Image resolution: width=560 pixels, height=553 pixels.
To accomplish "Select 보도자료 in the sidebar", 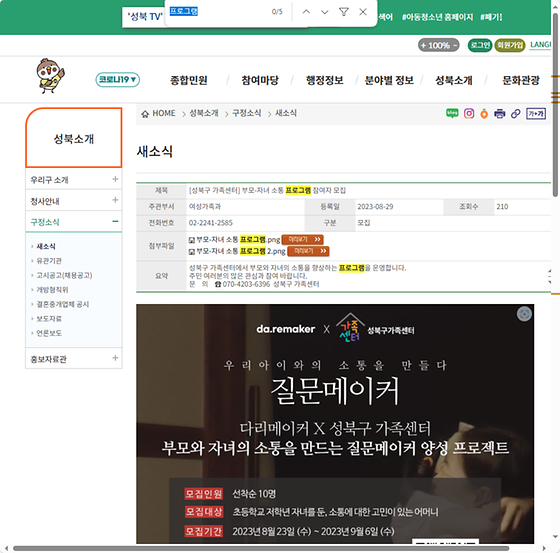I will coord(49,319).
